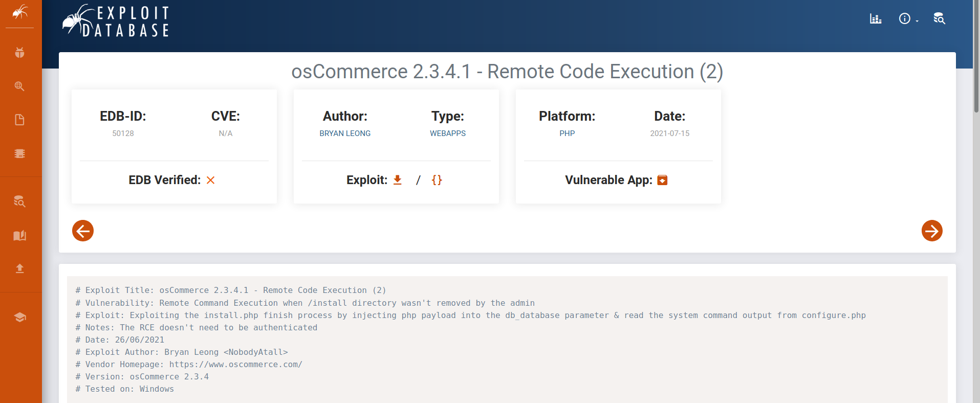Image resolution: width=980 pixels, height=403 pixels.
Task: Open Shellcodes via the chip sidebar icon
Action: (x=20, y=153)
